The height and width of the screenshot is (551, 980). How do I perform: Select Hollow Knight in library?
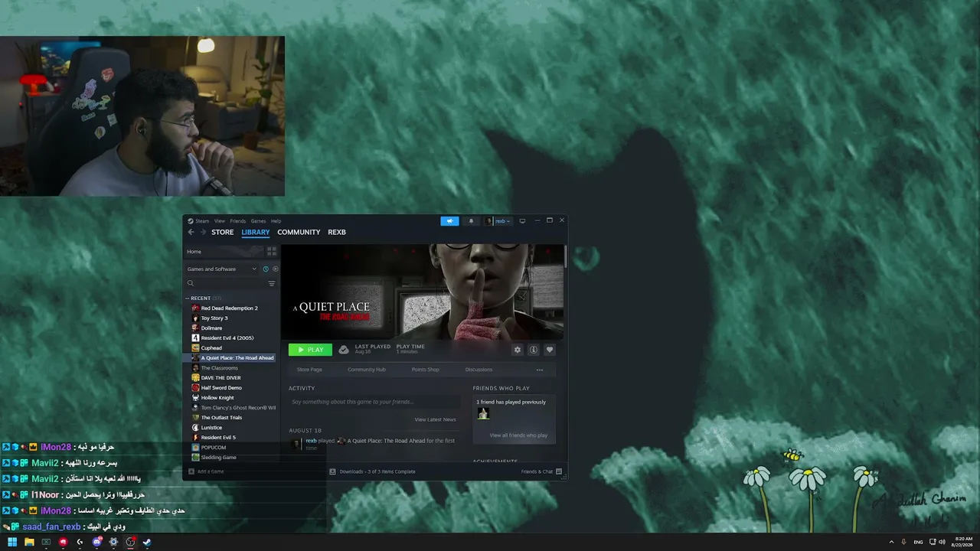[217, 398]
